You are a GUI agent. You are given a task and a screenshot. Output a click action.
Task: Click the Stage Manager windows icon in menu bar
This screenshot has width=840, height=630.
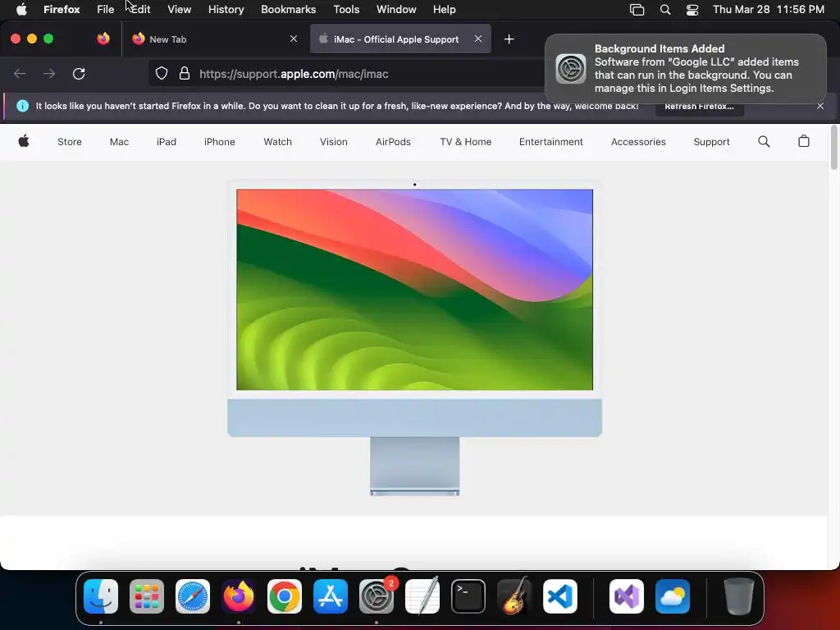(637, 10)
